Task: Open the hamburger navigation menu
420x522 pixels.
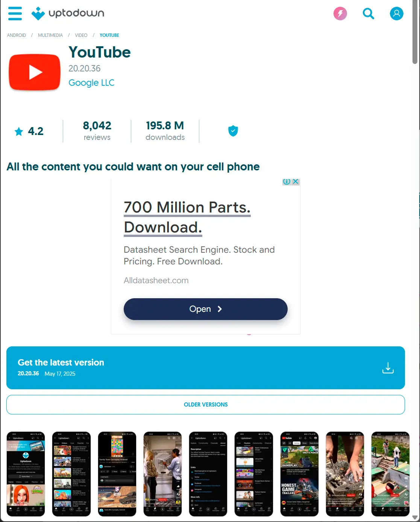Action: click(x=15, y=14)
